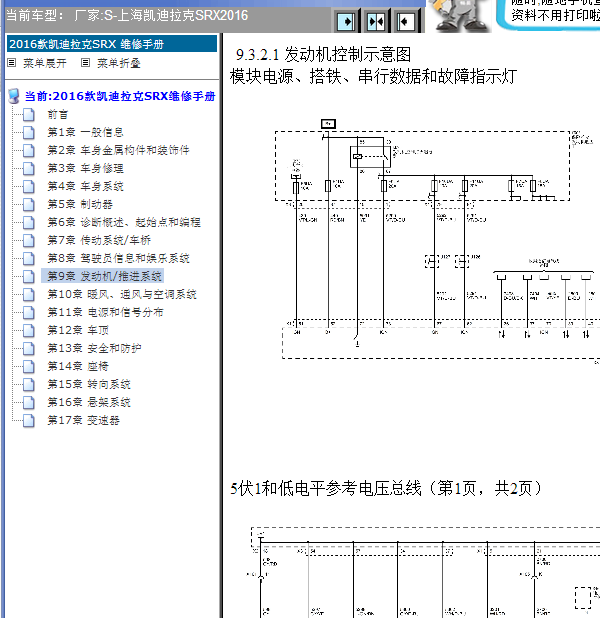Click the 菜单展开 link to expand the menu

tap(45, 63)
